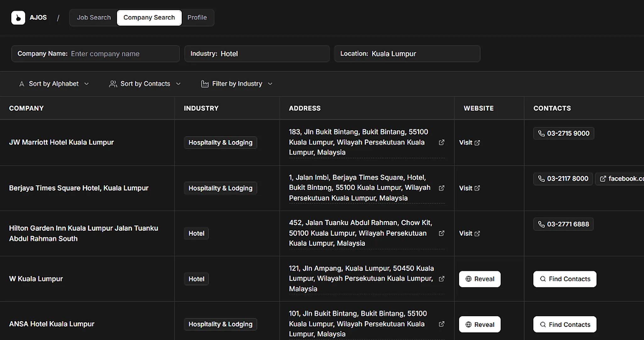This screenshot has height=340, width=644.
Task: Click chevron next to Sort by Contacts
Action: click(178, 84)
